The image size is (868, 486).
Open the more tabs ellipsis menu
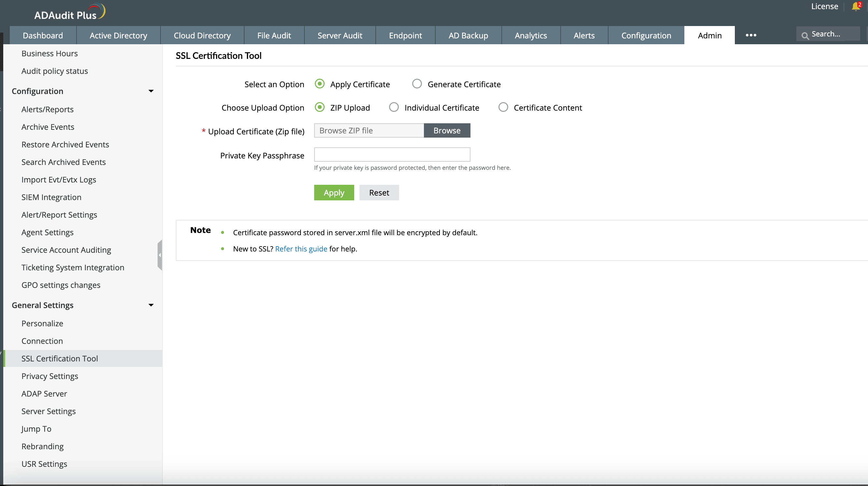click(x=751, y=35)
